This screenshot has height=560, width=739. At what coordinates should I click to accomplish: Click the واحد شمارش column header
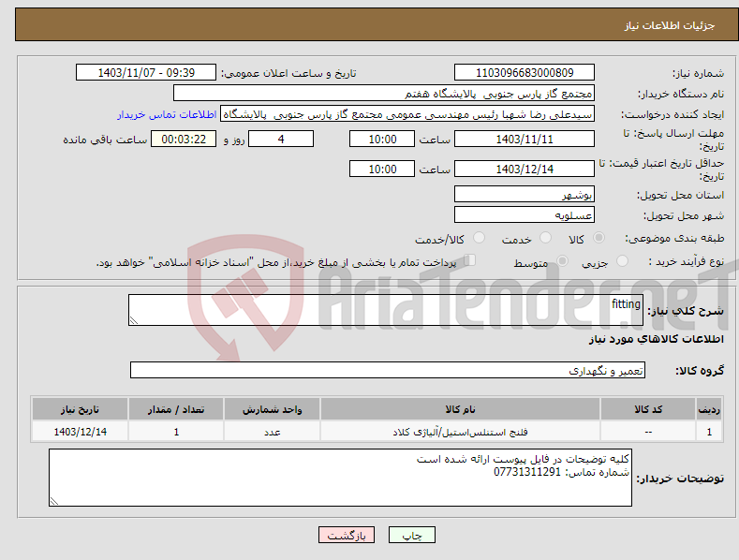(272, 409)
